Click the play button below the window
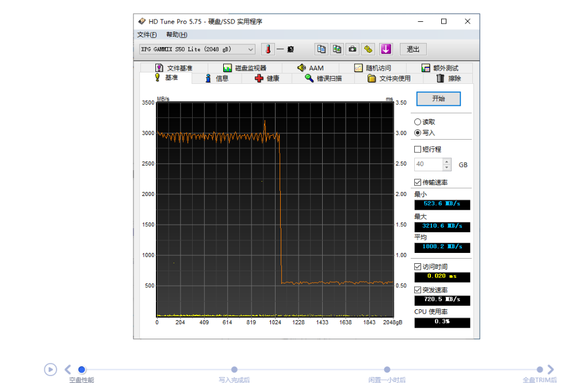 51,370
